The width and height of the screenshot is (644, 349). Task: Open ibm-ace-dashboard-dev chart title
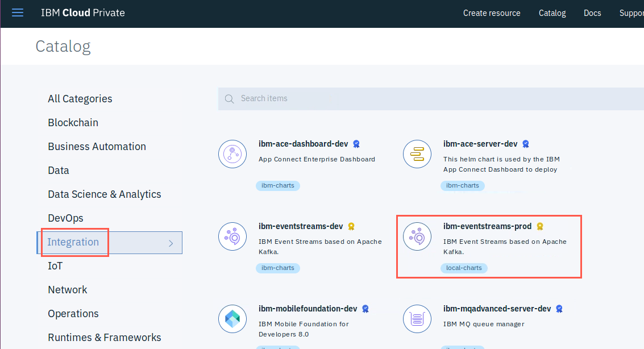(303, 144)
